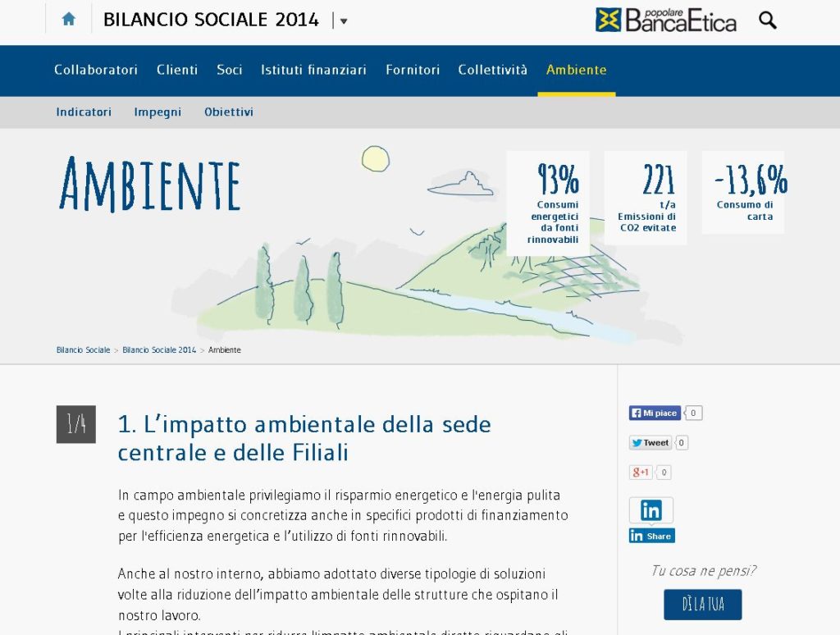The image size is (840, 635).
Task: Like the page with Facebook Mi piace
Action: click(x=655, y=413)
